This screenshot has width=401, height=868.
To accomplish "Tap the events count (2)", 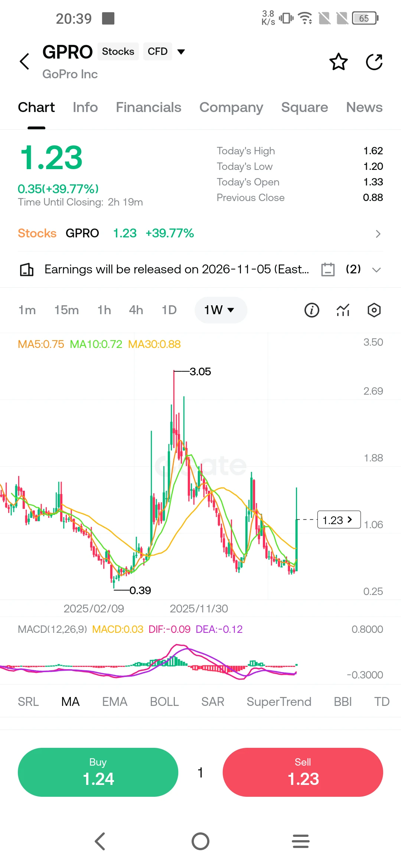I will (353, 269).
